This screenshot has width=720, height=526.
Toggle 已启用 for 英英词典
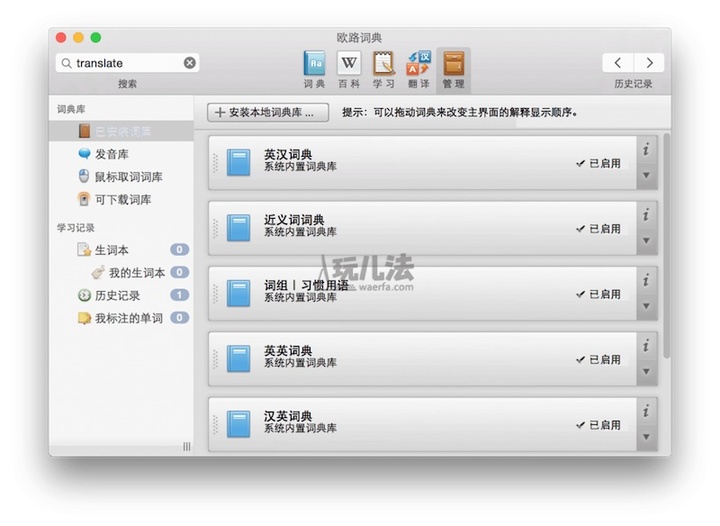(x=599, y=359)
